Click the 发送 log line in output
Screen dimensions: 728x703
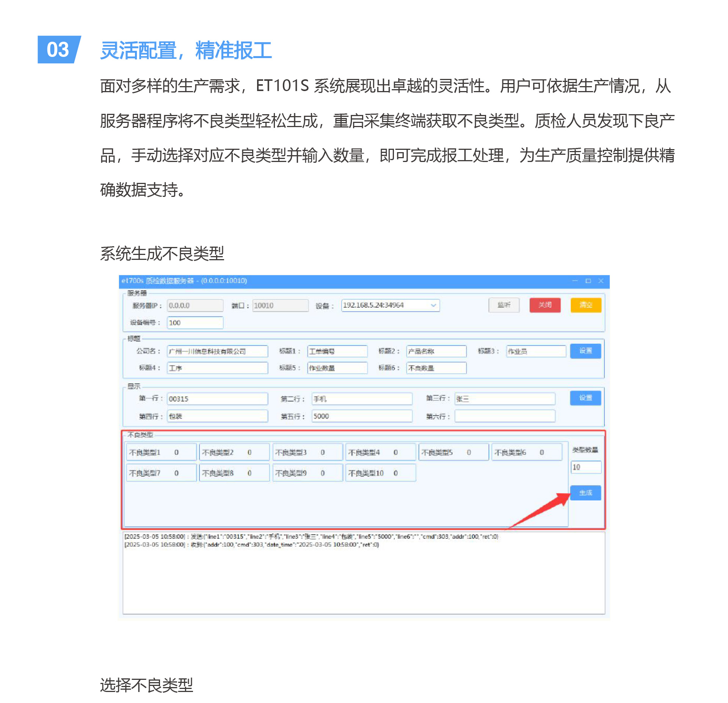tap(311, 536)
